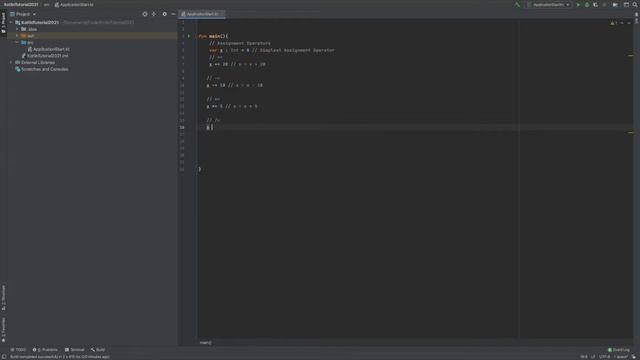Viewport: 640px width, 360px height.
Task: Click the UTF-8 encoding in the status bar
Action: pyautogui.click(x=604, y=357)
